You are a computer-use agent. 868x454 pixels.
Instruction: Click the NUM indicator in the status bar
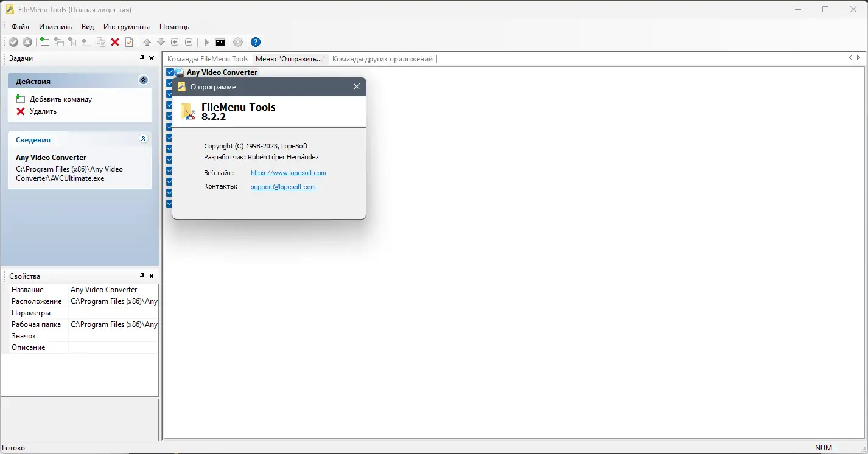click(x=824, y=448)
